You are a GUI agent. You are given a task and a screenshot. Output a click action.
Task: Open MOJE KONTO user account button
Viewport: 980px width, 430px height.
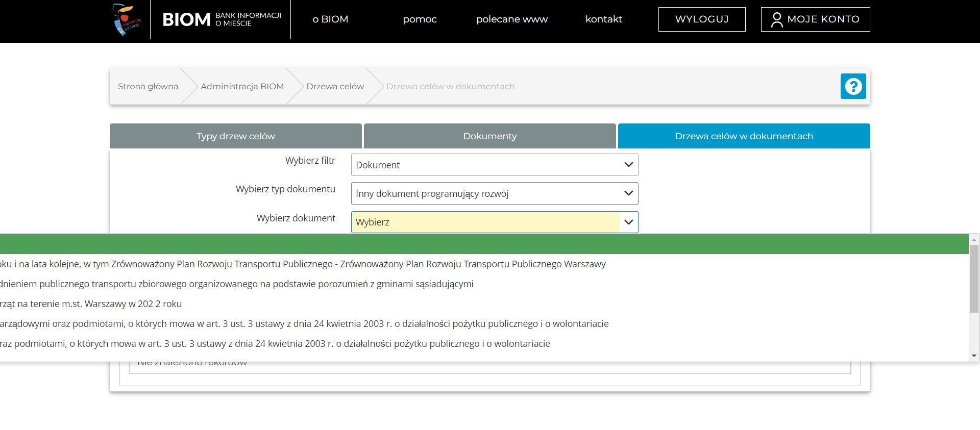click(815, 19)
